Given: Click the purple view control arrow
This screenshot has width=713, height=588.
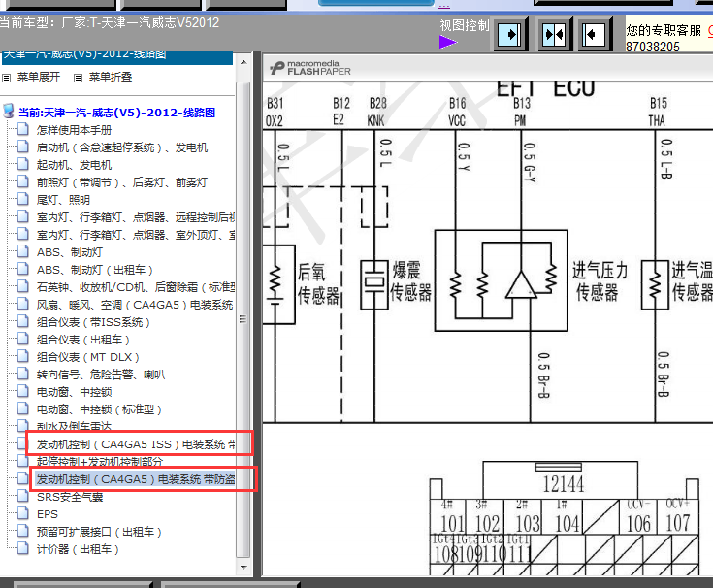Looking at the screenshot, I should (448, 43).
